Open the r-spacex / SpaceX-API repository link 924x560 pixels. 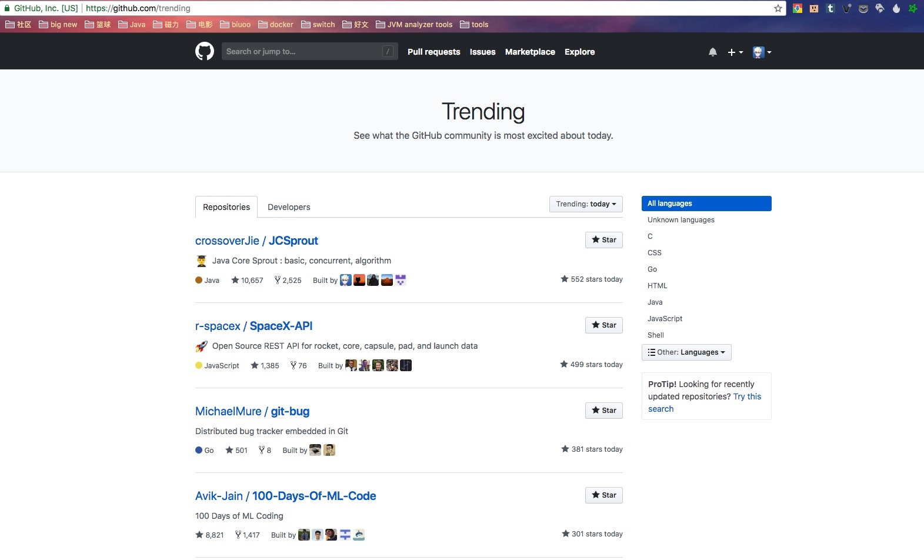click(x=254, y=326)
